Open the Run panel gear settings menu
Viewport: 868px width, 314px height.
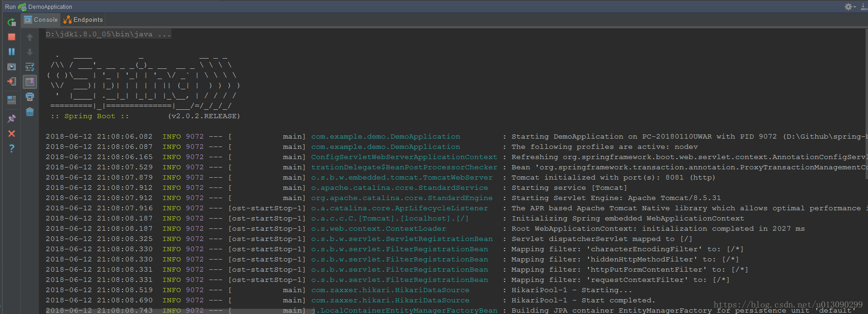850,7
